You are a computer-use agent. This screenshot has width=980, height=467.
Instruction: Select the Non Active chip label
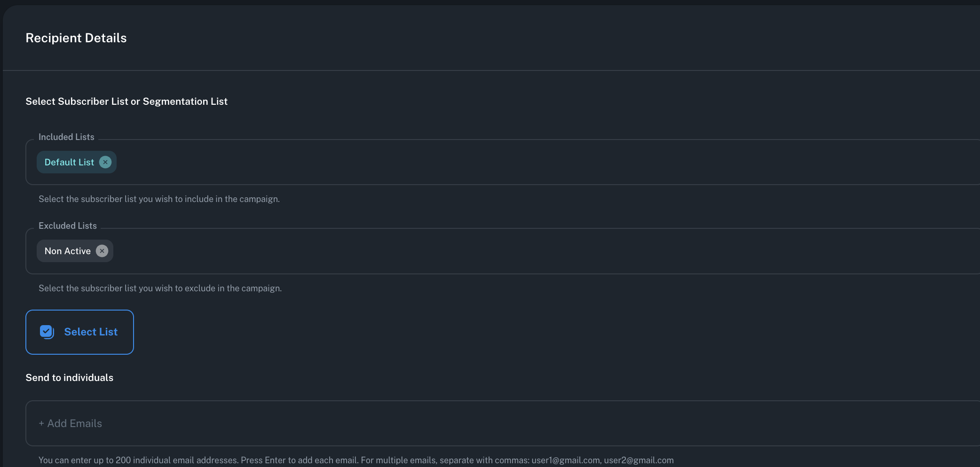[x=68, y=251]
